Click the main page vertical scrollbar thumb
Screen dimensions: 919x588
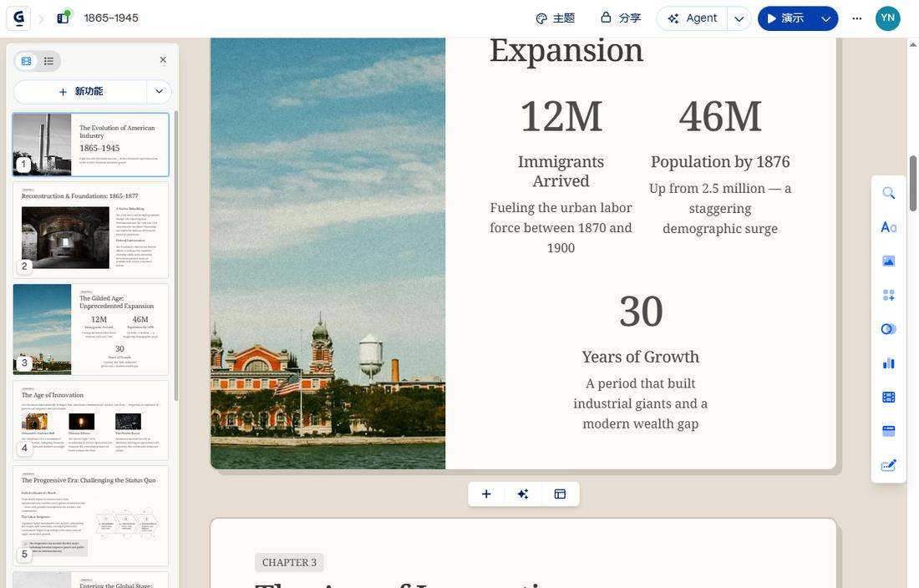point(913,183)
